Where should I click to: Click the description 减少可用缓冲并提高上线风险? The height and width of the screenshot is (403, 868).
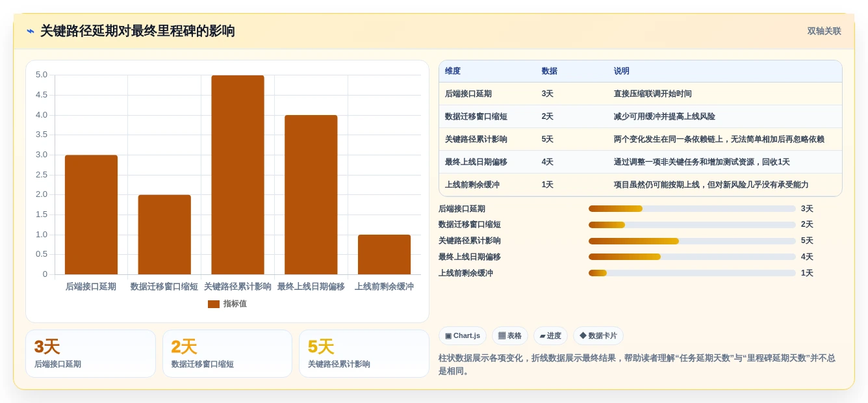tap(665, 117)
